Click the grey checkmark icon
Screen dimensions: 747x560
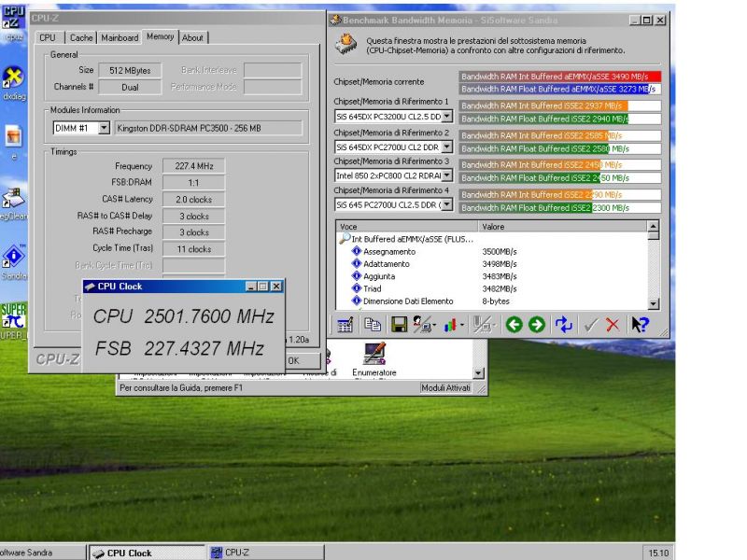590,325
